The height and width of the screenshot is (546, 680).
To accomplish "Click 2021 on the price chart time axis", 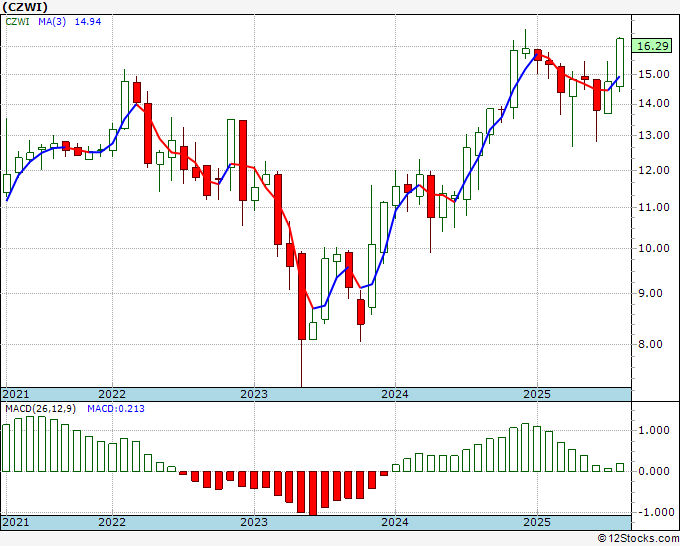I will pyautogui.click(x=16, y=394).
